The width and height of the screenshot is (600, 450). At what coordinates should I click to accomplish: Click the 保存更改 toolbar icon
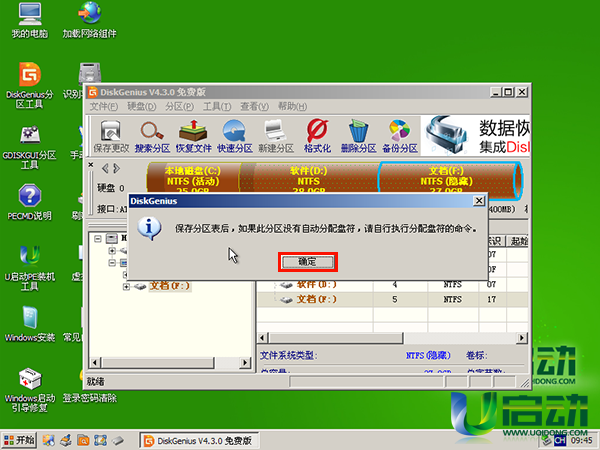click(x=111, y=136)
